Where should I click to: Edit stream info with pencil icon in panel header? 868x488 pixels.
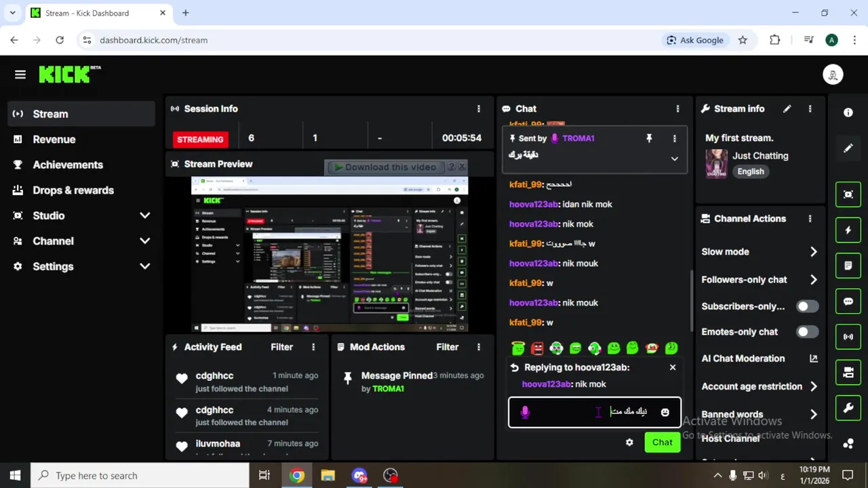pyautogui.click(x=787, y=108)
